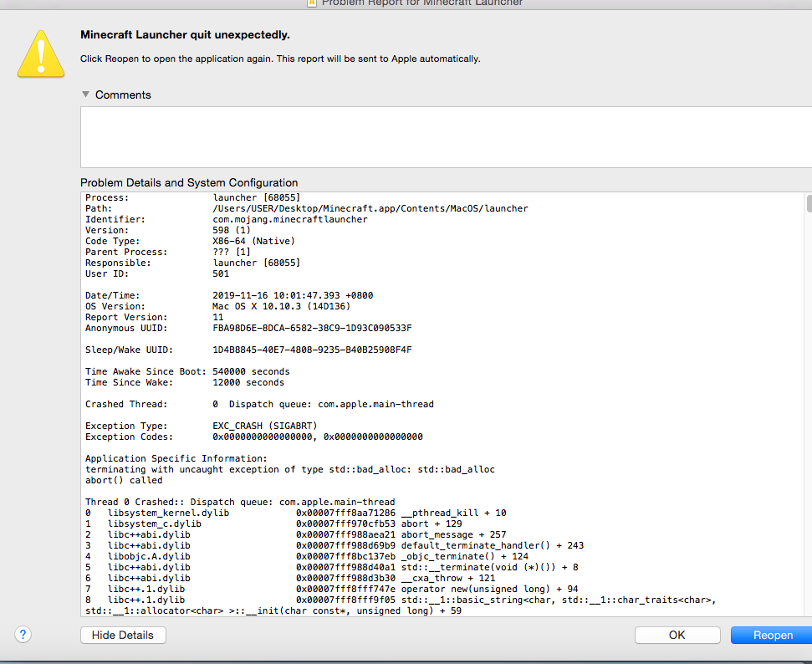The height and width of the screenshot is (664, 812).
Task: Click the Crashed Thread line
Action: pyautogui.click(x=259, y=404)
